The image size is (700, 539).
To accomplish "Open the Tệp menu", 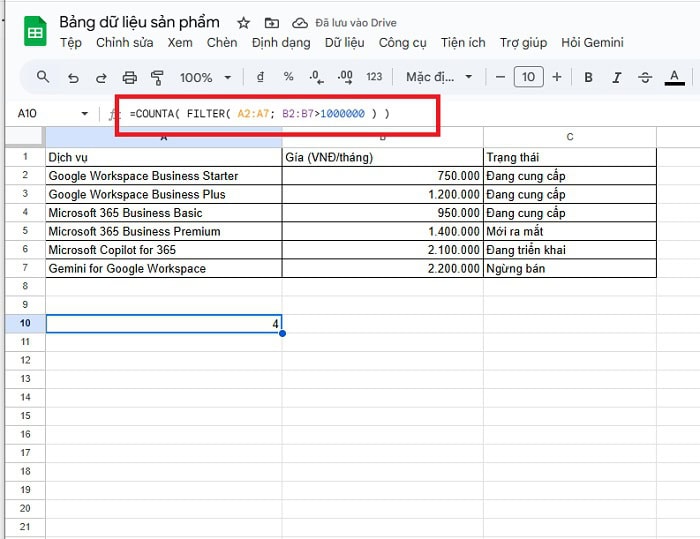I will coord(71,42).
